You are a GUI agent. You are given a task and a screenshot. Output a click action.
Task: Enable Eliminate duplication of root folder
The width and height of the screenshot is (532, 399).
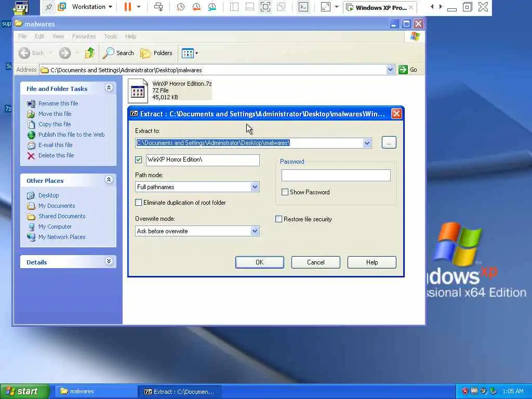(138, 203)
